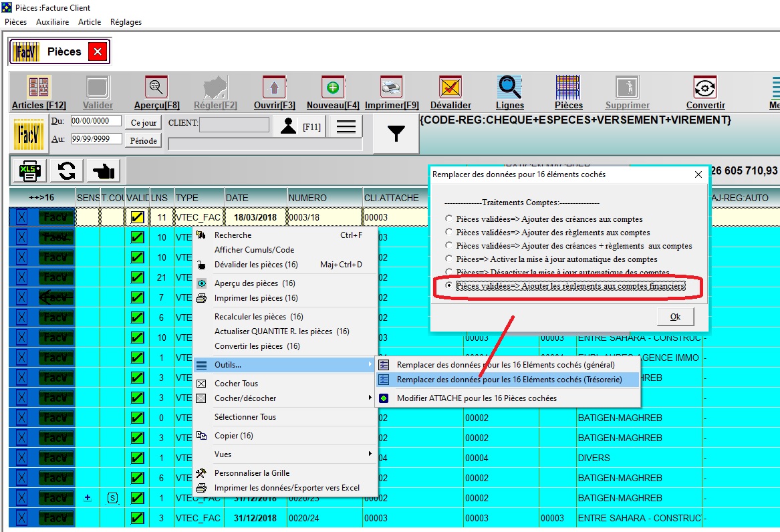This screenshot has width=780, height=532.
Task: Open the Réglages menu
Action: (x=126, y=22)
